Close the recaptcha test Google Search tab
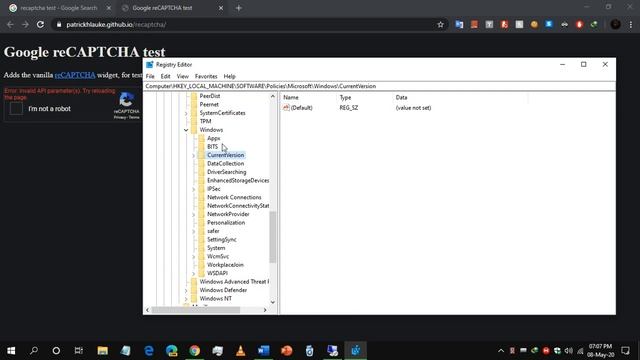640x360 pixels. click(x=109, y=8)
